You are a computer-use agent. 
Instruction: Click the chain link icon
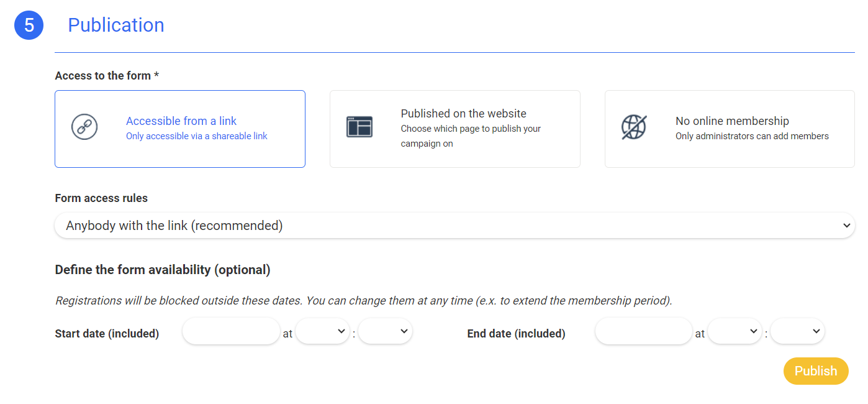84,127
